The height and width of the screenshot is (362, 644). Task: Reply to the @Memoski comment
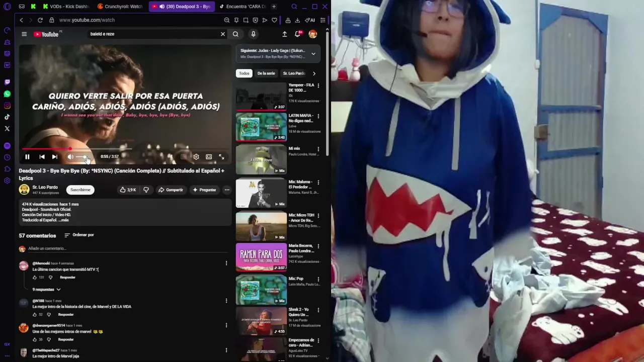(67, 278)
